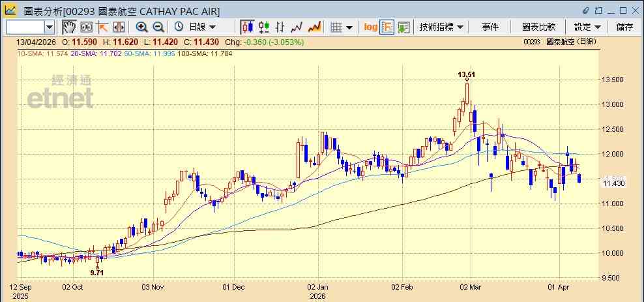
Task: Click the 20-SMA: 11.702 label
Action: (x=96, y=53)
